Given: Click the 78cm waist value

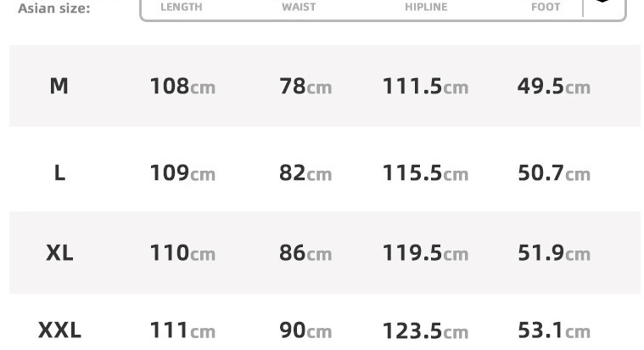Looking at the screenshot, I should pyautogui.click(x=305, y=87).
